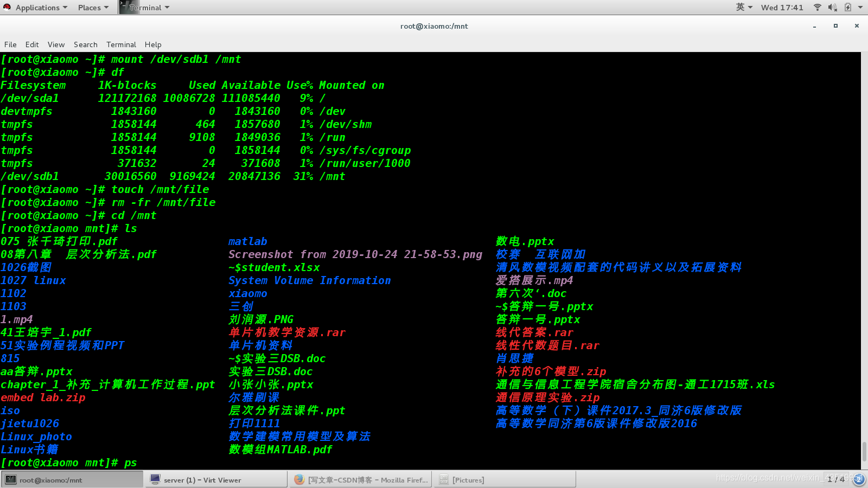Open the Terminal menu in menubar
868x488 pixels.
121,44
